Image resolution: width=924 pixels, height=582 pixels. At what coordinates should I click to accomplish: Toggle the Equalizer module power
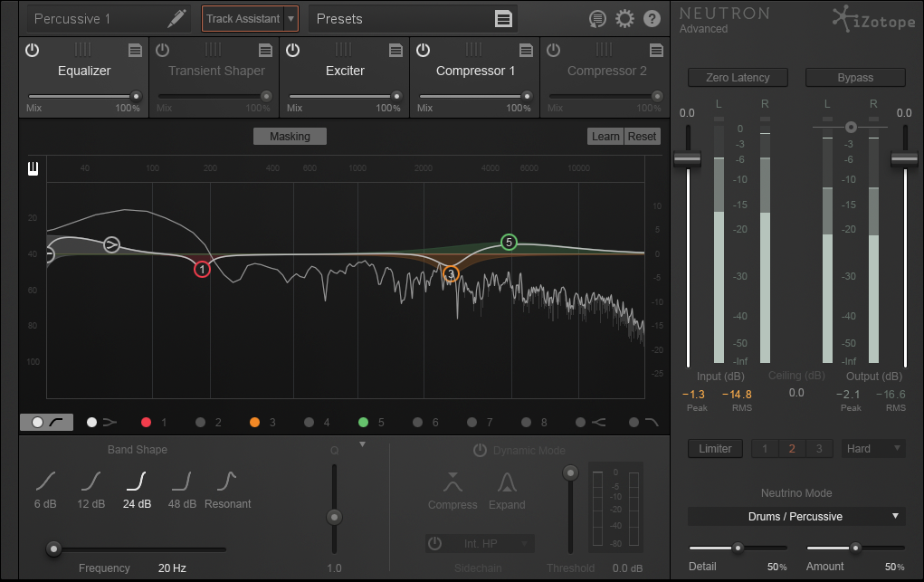pyautogui.click(x=32, y=50)
